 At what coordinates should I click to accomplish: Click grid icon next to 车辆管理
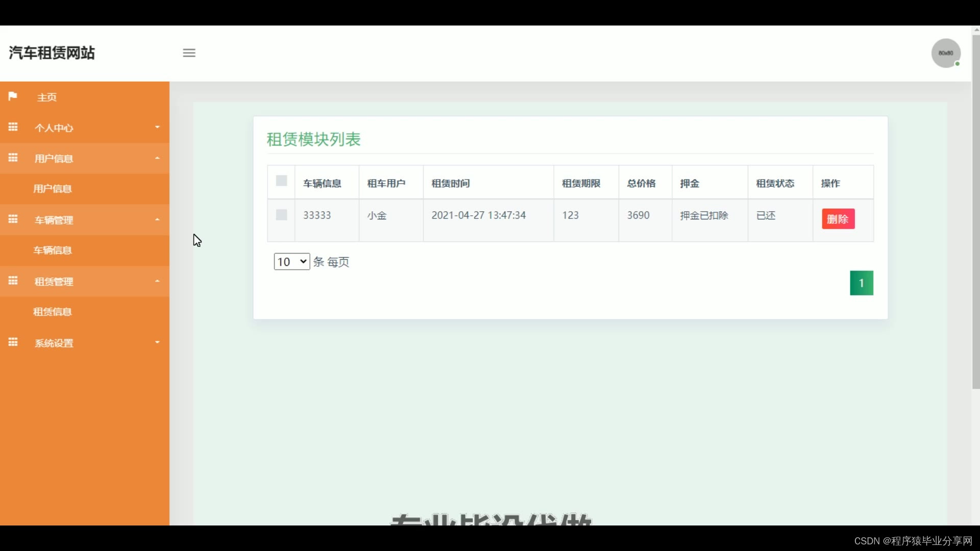pos(13,219)
